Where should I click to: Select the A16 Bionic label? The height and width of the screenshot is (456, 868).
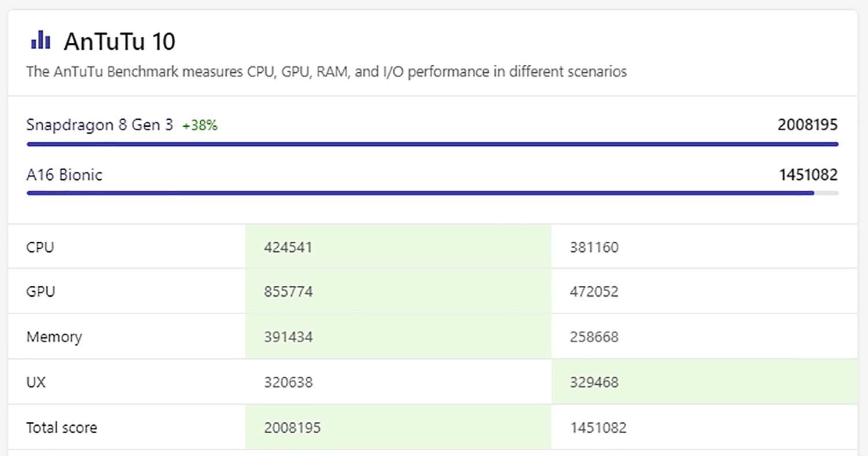[x=64, y=175]
